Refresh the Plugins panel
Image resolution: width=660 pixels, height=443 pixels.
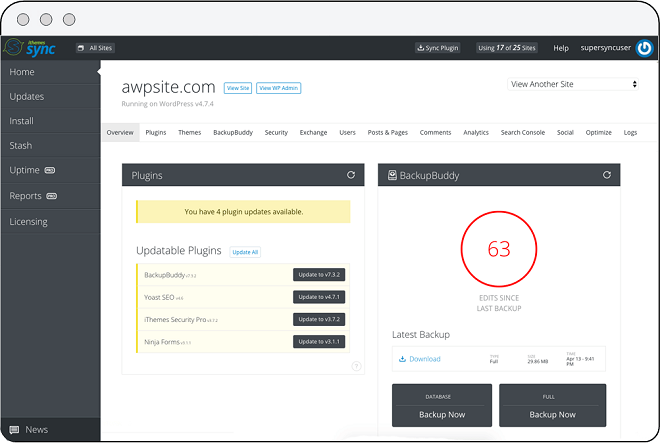point(351,175)
